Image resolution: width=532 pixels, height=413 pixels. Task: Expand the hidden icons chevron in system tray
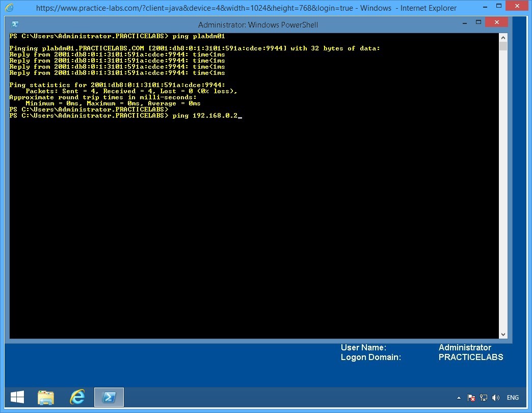(458, 398)
